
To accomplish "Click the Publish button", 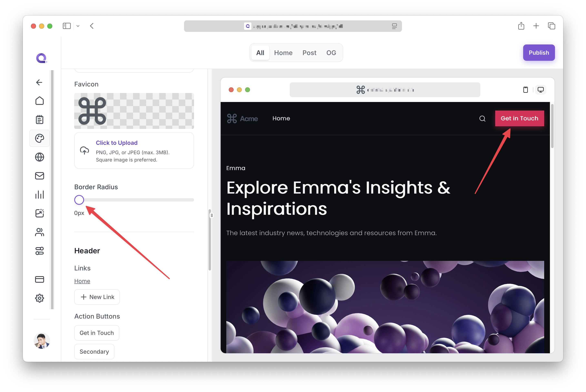I will [539, 53].
